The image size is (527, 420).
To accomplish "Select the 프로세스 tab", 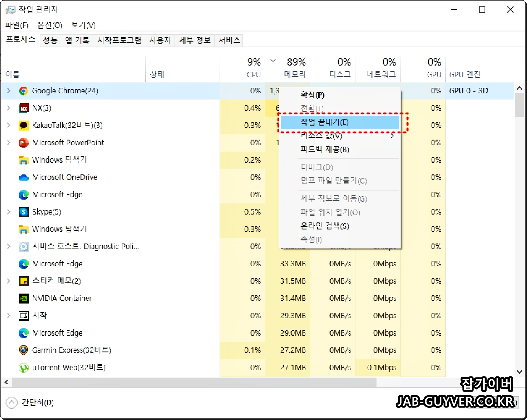I will (x=20, y=40).
